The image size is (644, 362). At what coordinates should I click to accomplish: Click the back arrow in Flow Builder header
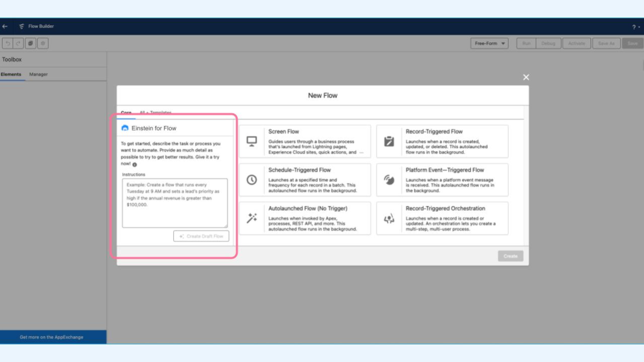coord(5,26)
